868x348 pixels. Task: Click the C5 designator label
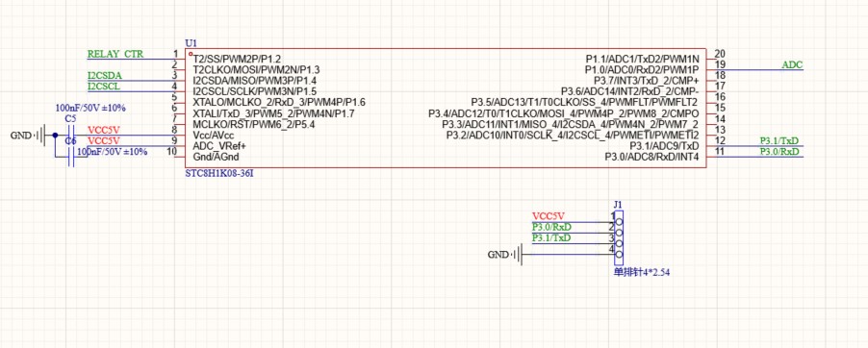(71, 119)
